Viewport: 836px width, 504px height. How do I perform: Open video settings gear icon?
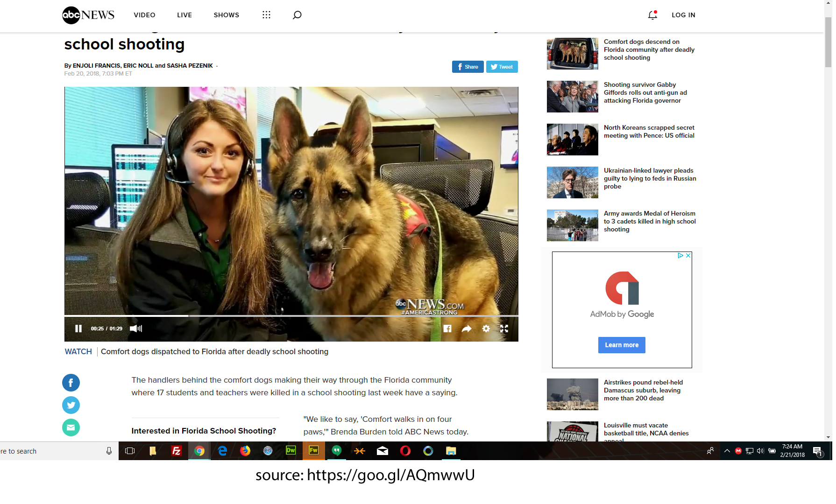[486, 329]
